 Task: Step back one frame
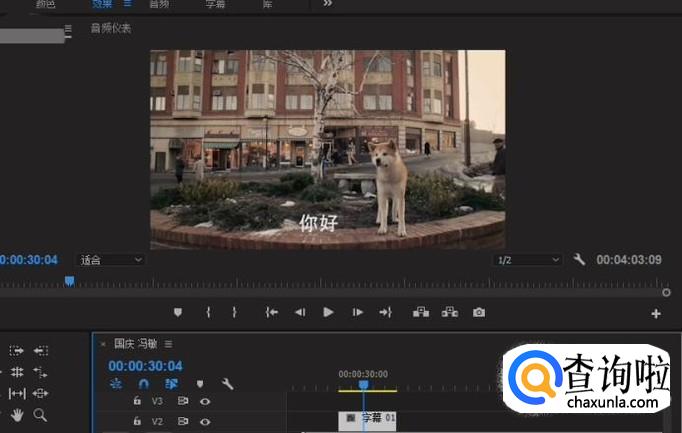(299, 312)
